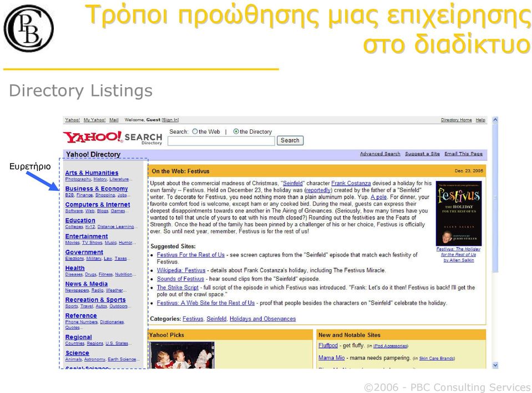The width and height of the screenshot is (532, 393).
Task: Click the 'A pole' link
Action: pyautogui.click(x=378, y=197)
